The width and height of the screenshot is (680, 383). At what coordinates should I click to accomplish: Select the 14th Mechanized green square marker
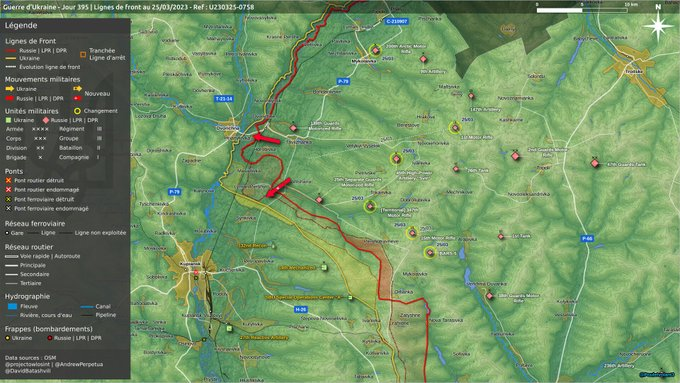point(324,268)
